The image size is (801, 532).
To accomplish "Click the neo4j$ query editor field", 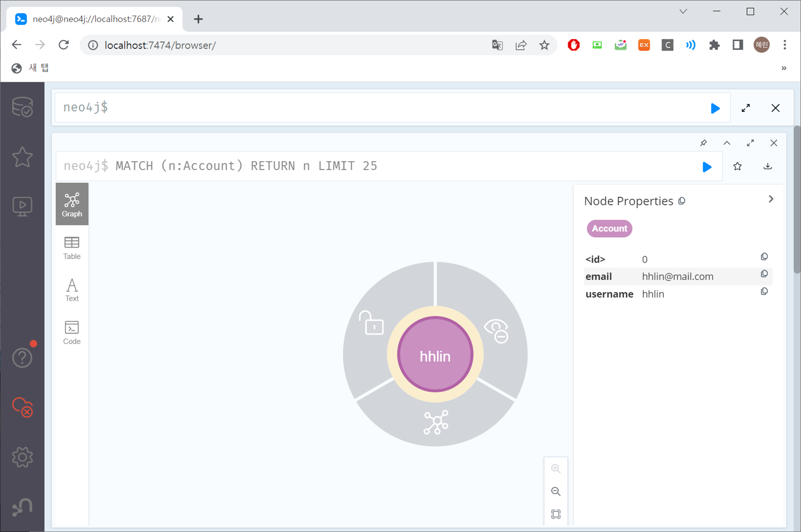I will point(373,107).
